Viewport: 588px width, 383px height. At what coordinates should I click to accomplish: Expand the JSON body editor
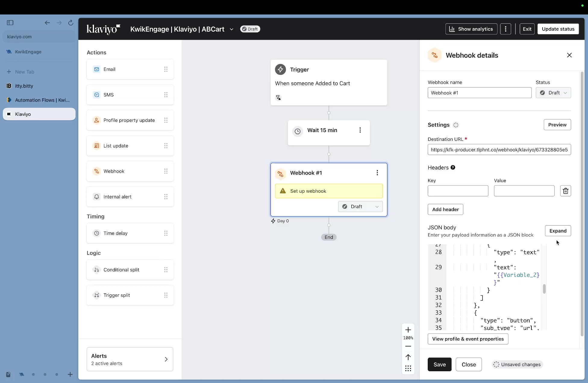[x=558, y=231]
